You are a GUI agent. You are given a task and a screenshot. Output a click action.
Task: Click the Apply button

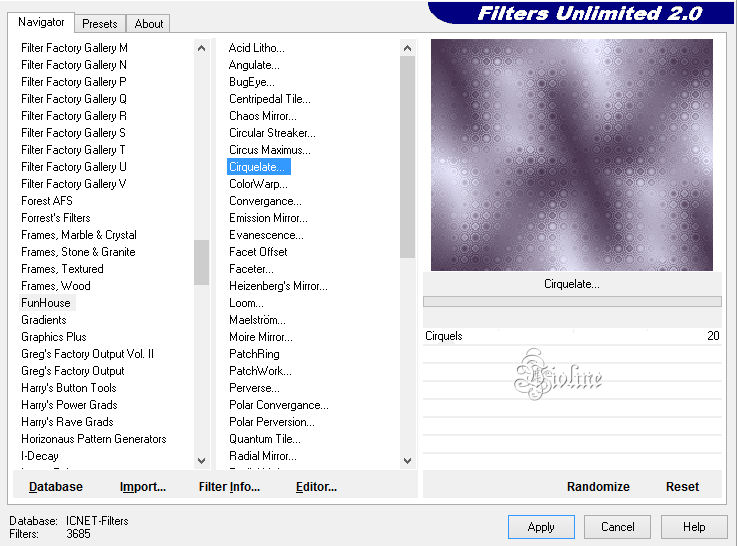541,527
